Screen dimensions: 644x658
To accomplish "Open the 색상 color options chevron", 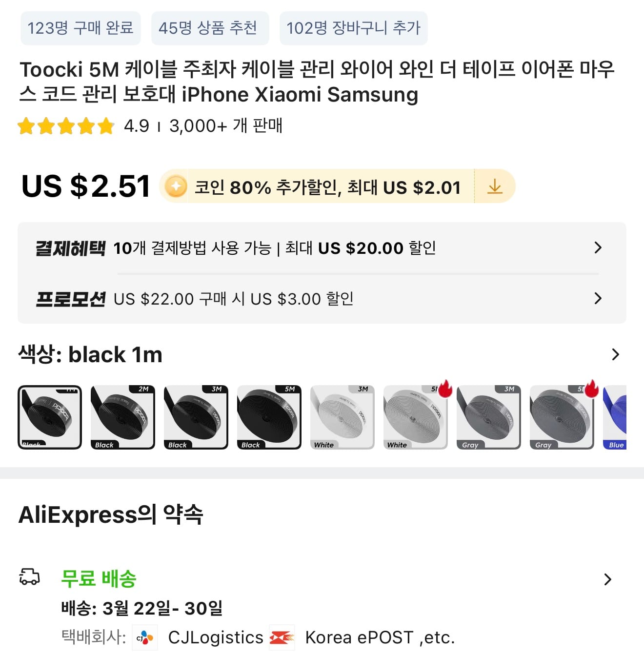I will (615, 355).
